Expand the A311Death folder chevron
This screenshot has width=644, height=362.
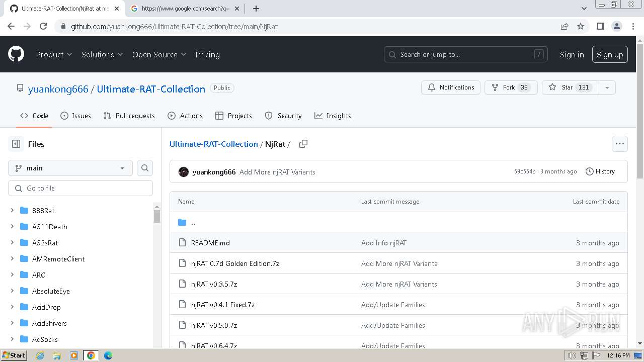pyautogui.click(x=12, y=227)
